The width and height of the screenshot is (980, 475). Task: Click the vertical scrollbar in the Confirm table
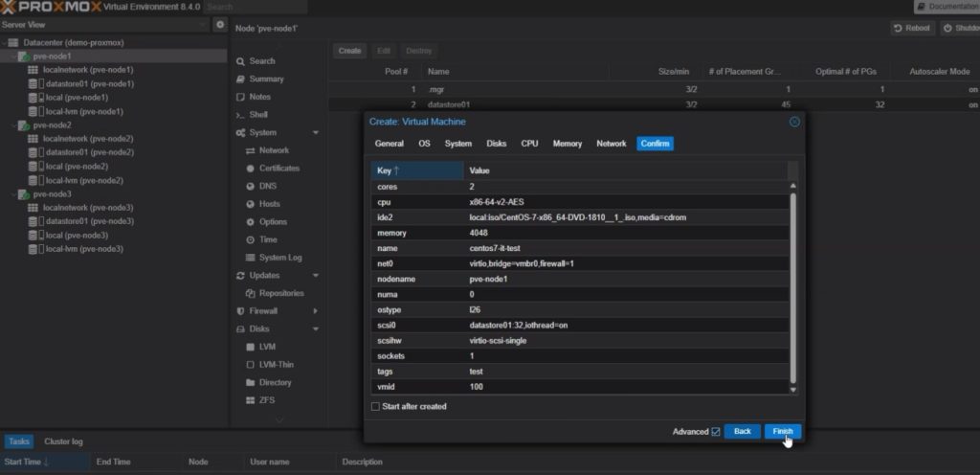click(x=791, y=287)
